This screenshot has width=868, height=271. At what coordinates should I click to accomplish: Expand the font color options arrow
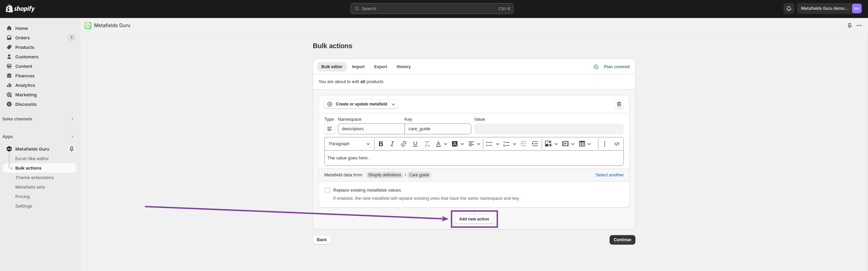445,144
